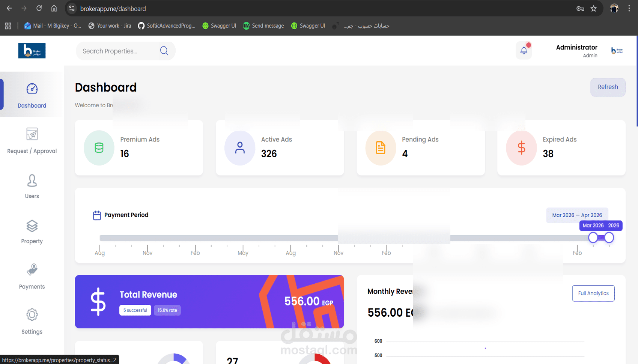The width and height of the screenshot is (638, 364).
Task: Reload the browser page
Action: (39, 8)
